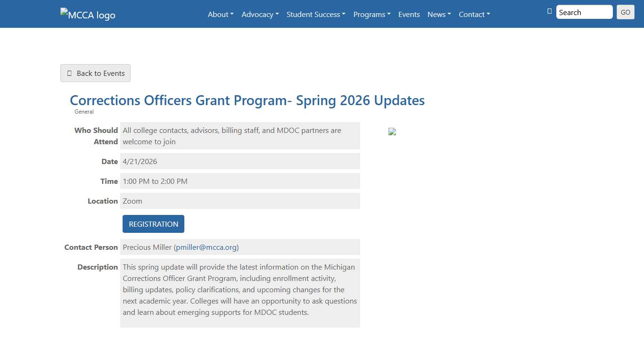Select Events in the navigation bar
This screenshot has height=362, width=644.
pyautogui.click(x=409, y=14)
